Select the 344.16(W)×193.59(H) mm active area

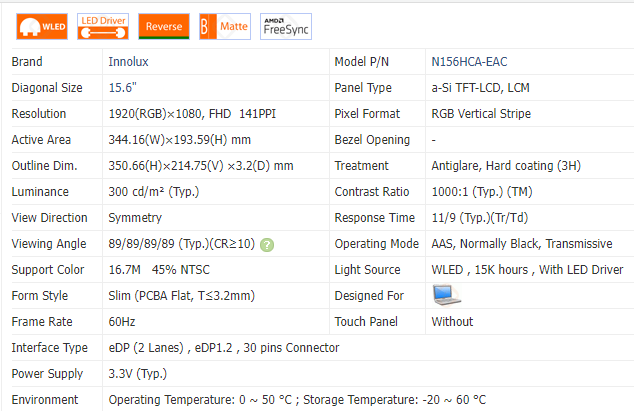coord(180,140)
